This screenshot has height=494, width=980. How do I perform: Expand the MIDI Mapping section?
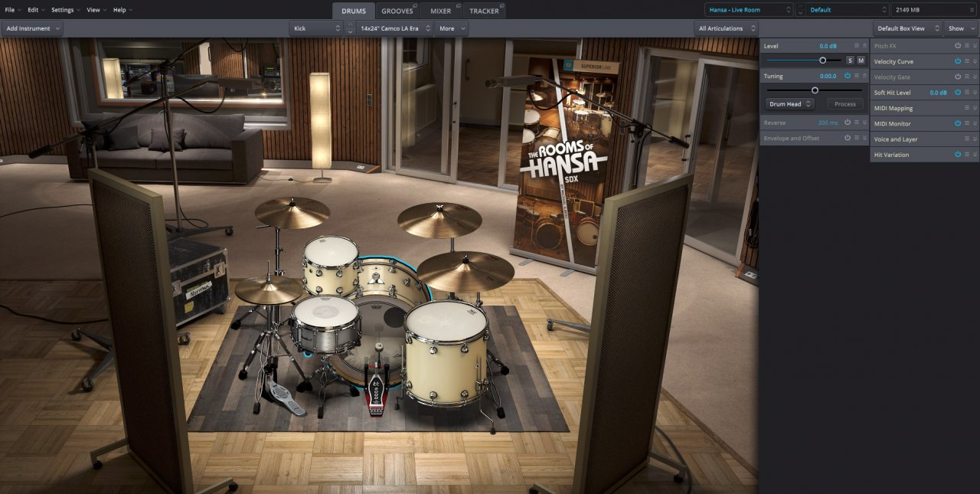pyautogui.click(x=975, y=108)
